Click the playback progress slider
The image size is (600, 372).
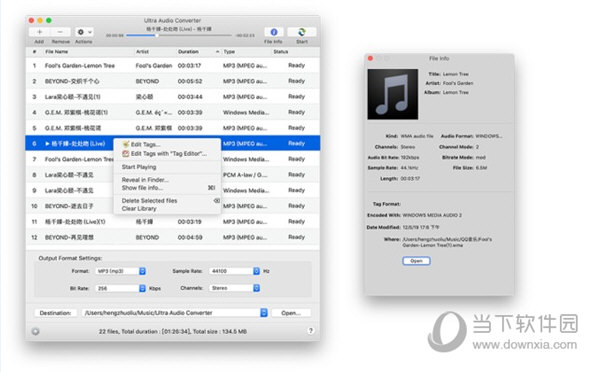[x=179, y=35]
